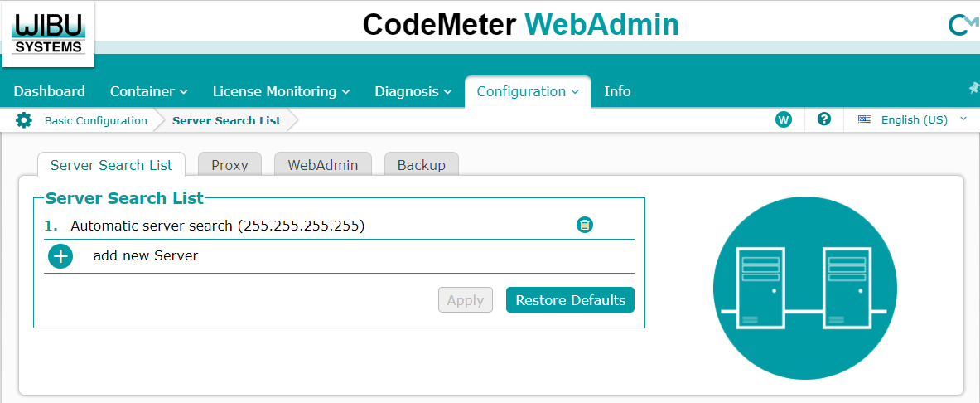Image resolution: width=980 pixels, height=403 pixels.
Task: Open the Info menu item
Action: (x=617, y=91)
